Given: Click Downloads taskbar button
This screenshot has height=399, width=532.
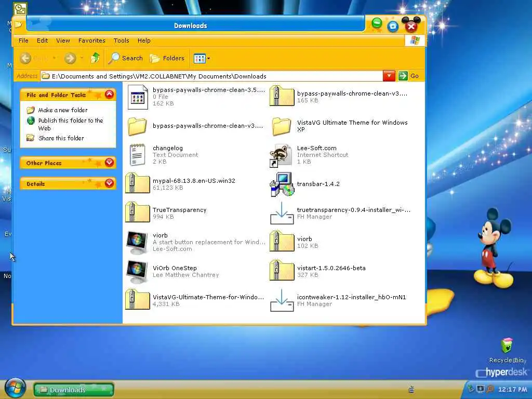Looking at the screenshot, I should [74, 390].
